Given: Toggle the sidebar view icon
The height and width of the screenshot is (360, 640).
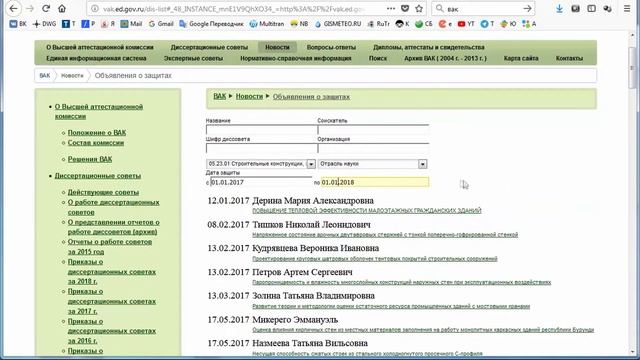Looking at the screenshot, I should (591, 9).
